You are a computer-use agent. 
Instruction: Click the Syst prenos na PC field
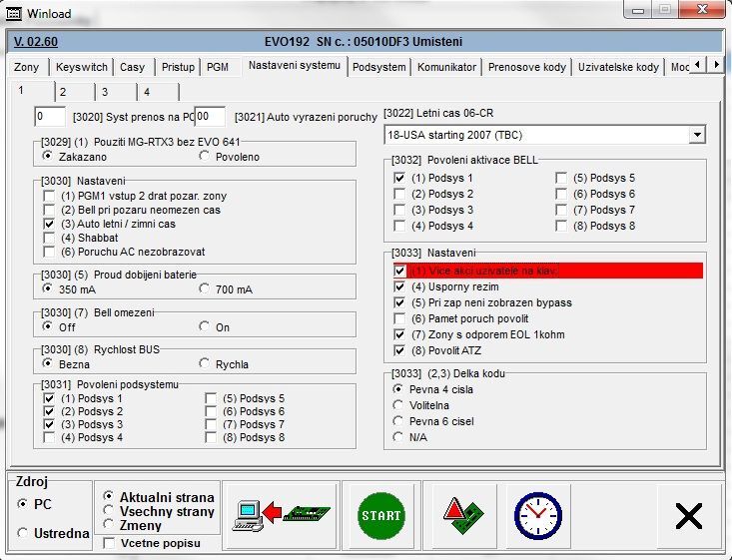click(x=49, y=117)
